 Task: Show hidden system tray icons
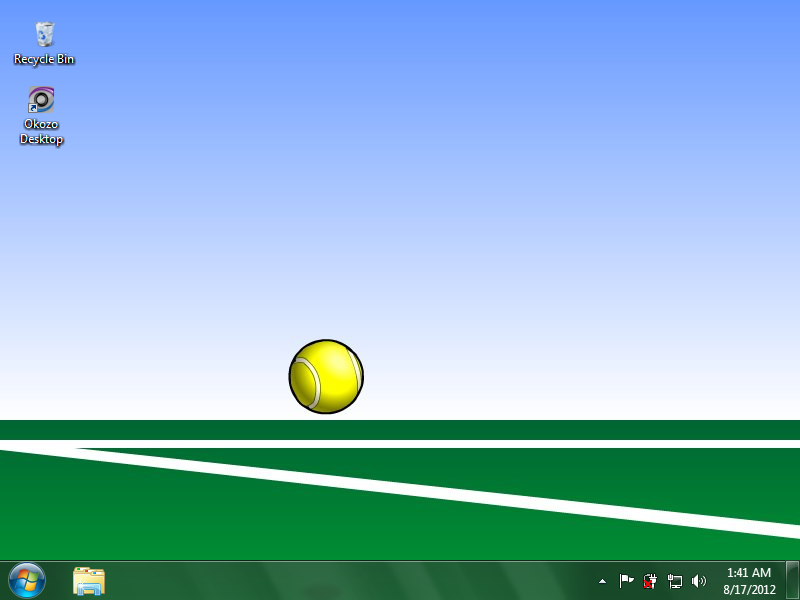click(602, 581)
